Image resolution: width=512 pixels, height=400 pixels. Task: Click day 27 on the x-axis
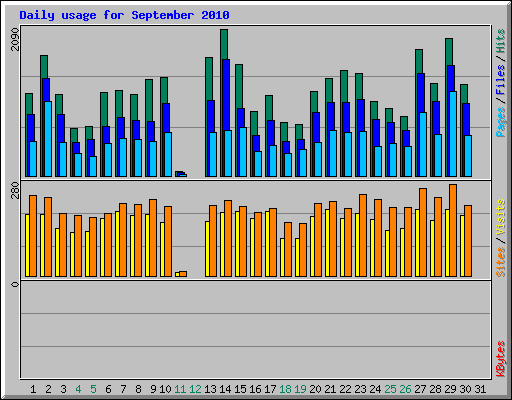pos(420,389)
